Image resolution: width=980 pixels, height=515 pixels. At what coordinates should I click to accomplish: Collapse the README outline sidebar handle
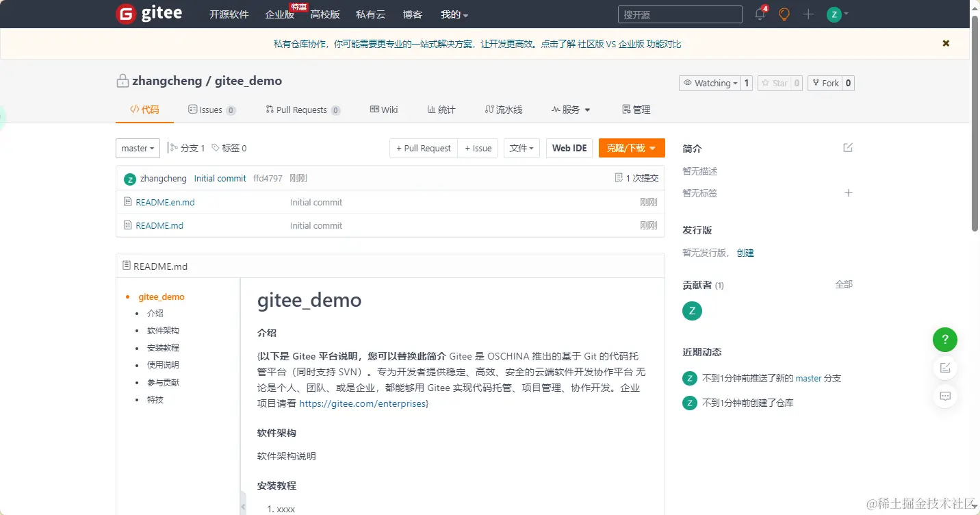click(x=243, y=503)
